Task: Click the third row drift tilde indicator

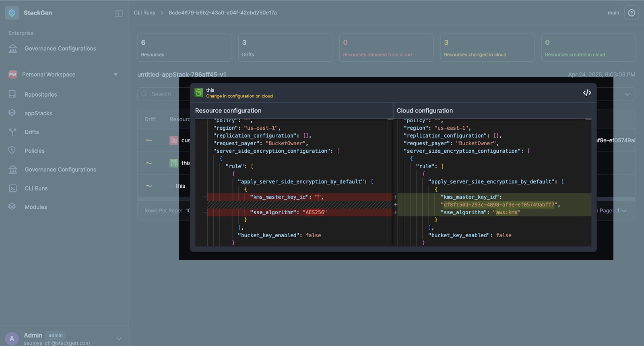Action: click(x=149, y=186)
